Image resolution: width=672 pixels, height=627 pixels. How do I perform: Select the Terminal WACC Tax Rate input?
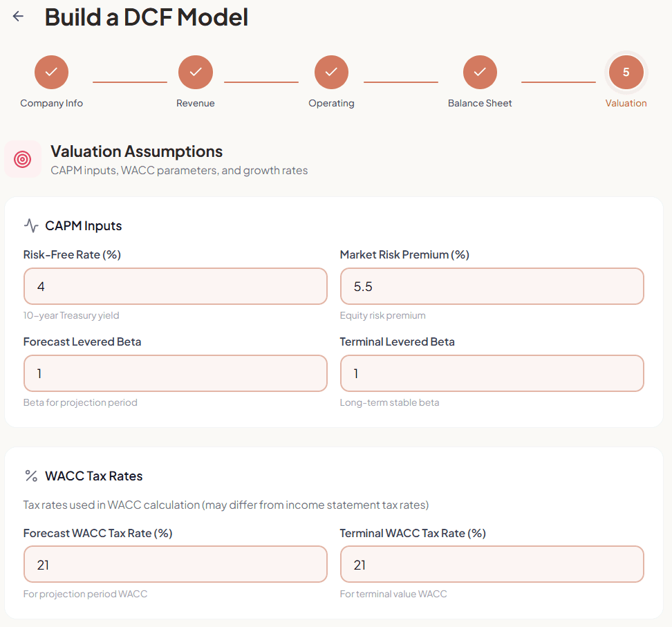tap(492, 564)
